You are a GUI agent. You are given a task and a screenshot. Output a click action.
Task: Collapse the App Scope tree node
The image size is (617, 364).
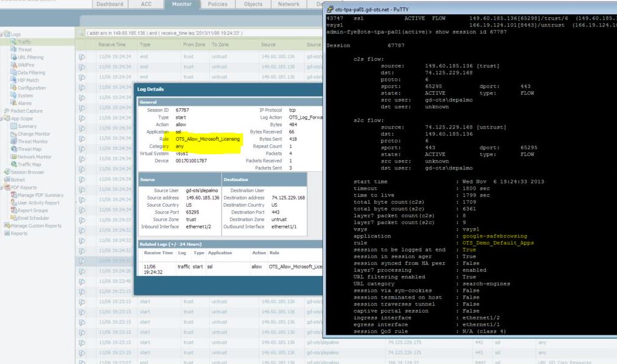(x=2, y=119)
